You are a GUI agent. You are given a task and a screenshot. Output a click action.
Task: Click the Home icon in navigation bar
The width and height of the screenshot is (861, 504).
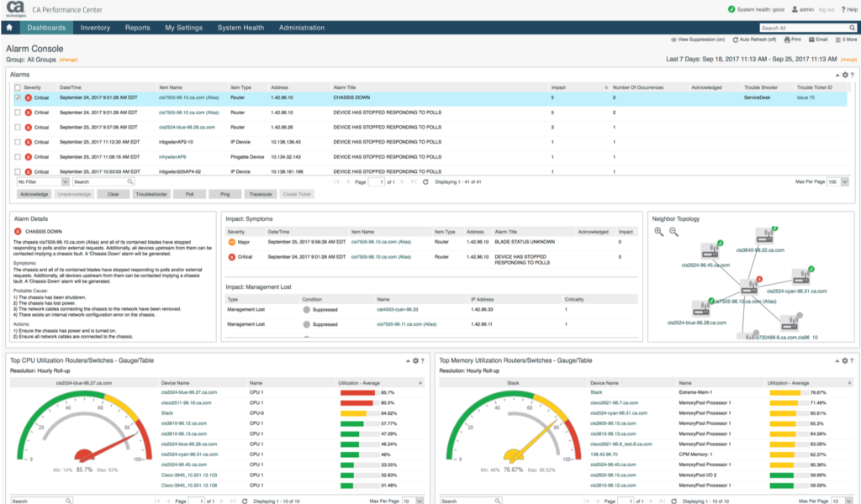click(x=9, y=28)
